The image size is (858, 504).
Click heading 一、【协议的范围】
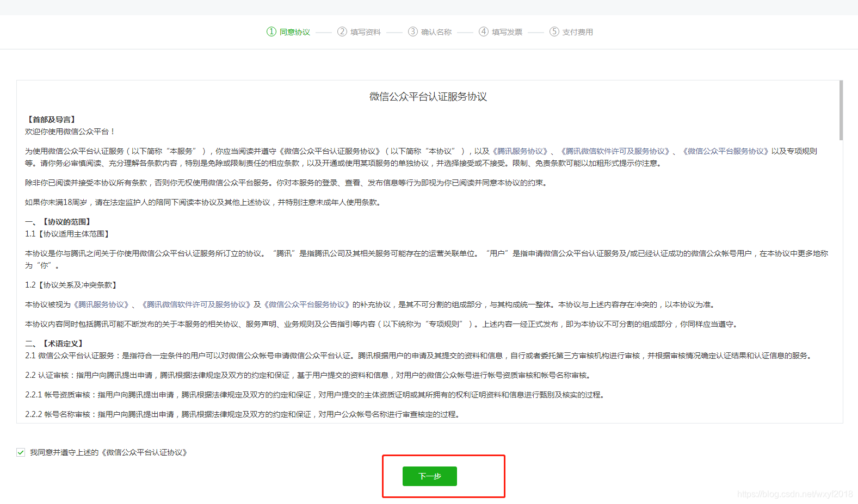click(x=59, y=222)
